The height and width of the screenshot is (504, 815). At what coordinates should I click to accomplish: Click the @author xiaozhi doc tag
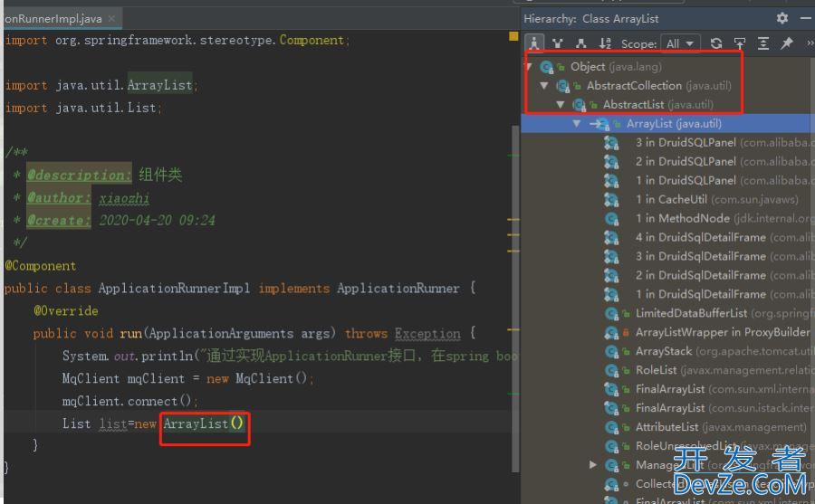89,198
